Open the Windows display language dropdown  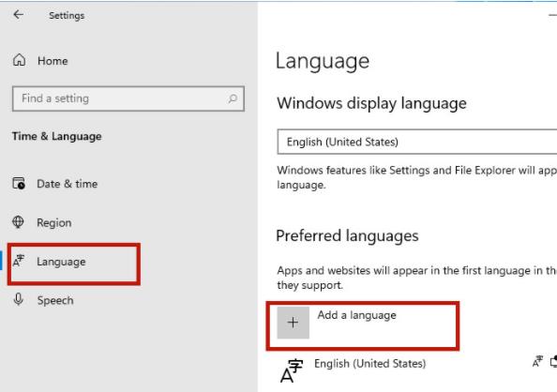click(x=417, y=142)
